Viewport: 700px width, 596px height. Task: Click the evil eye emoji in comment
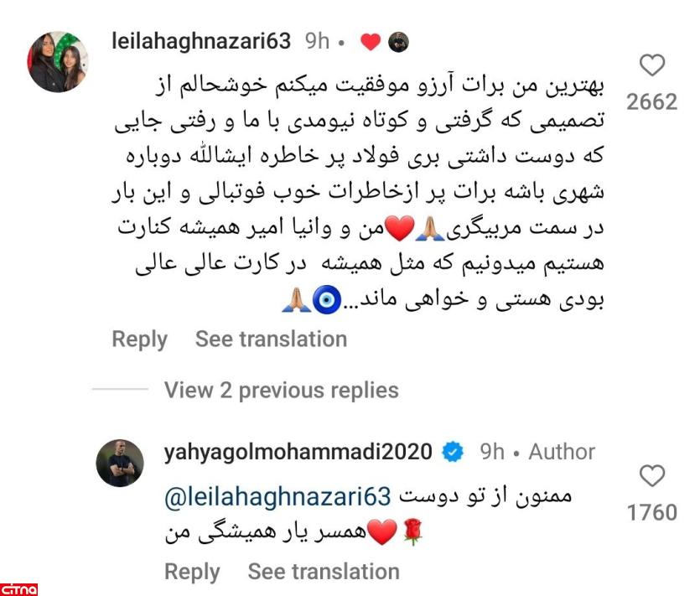327,299
